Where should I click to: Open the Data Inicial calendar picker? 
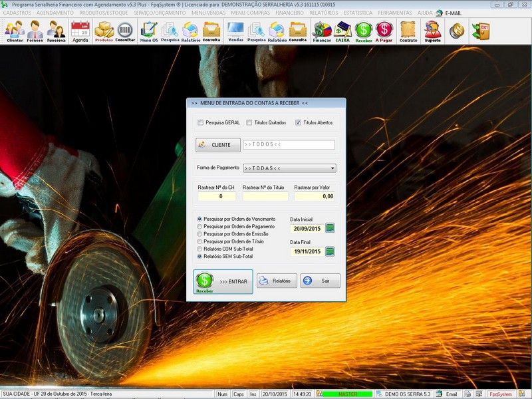(x=330, y=228)
